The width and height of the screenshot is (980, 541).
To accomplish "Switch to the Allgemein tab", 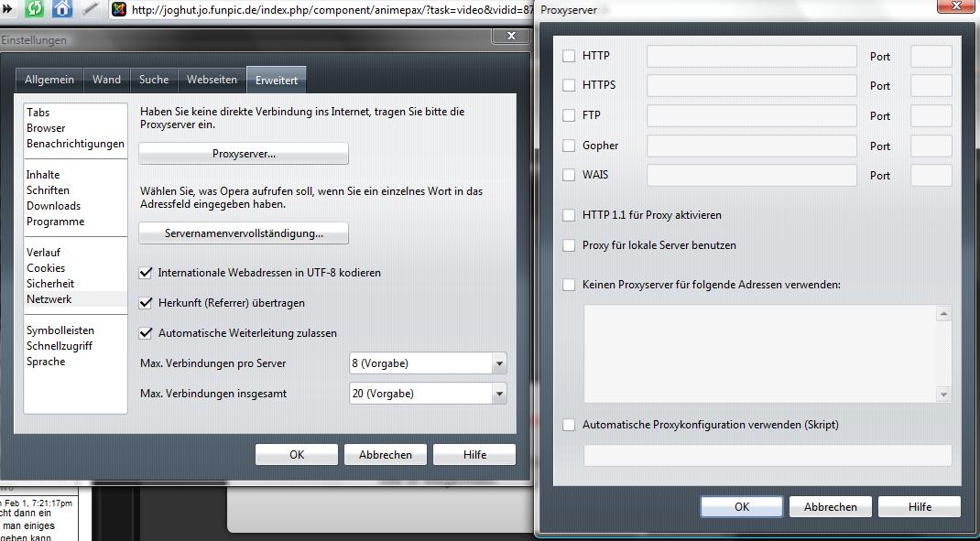I will coord(49,80).
